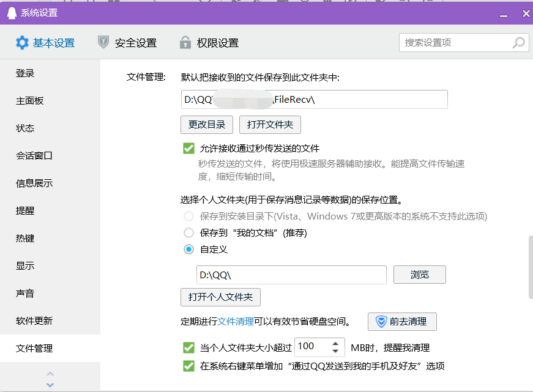Uncheck the personal folder size cleanup reminder

pyautogui.click(x=188, y=347)
